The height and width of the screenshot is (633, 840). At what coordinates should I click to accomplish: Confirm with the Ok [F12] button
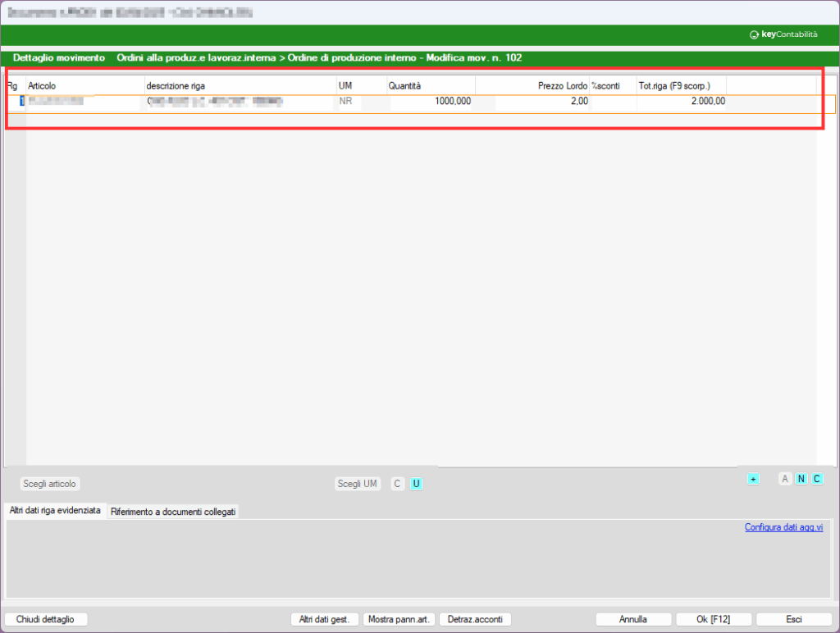(713, 619)
